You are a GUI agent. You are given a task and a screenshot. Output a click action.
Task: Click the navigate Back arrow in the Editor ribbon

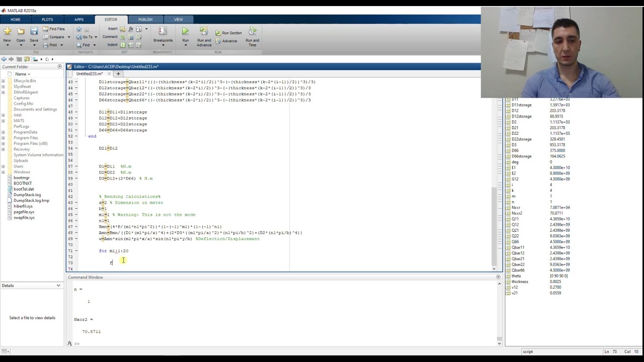(78, 29)
